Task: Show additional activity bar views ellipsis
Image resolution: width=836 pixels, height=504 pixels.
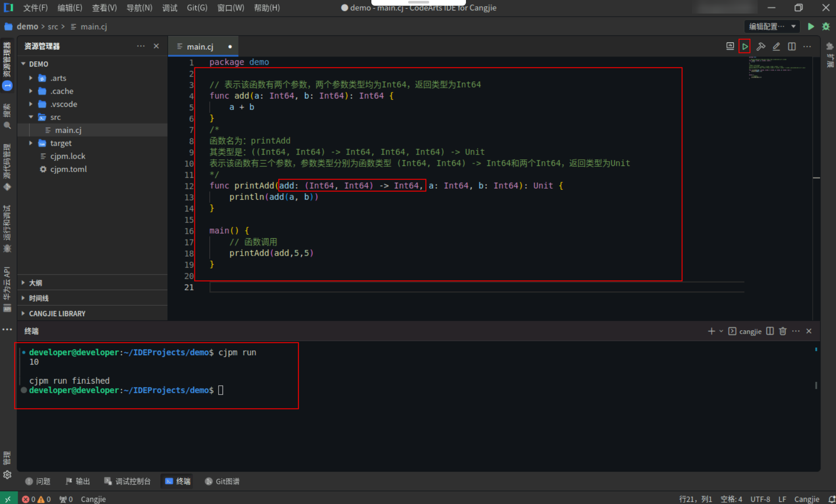Action: click(7, 329)
